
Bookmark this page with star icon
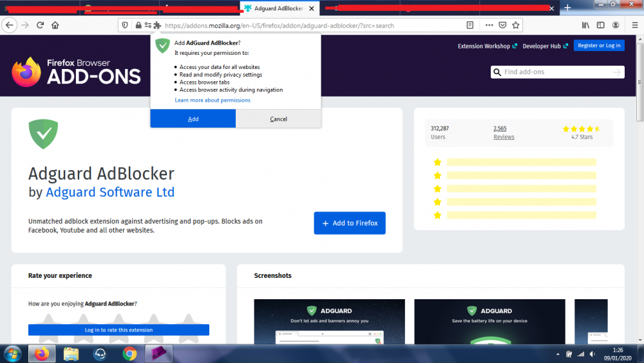(516, 26)
